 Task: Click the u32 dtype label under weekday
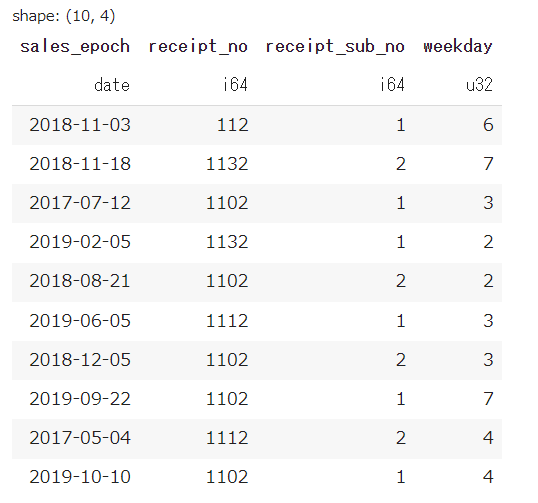(x=479, y=85)
